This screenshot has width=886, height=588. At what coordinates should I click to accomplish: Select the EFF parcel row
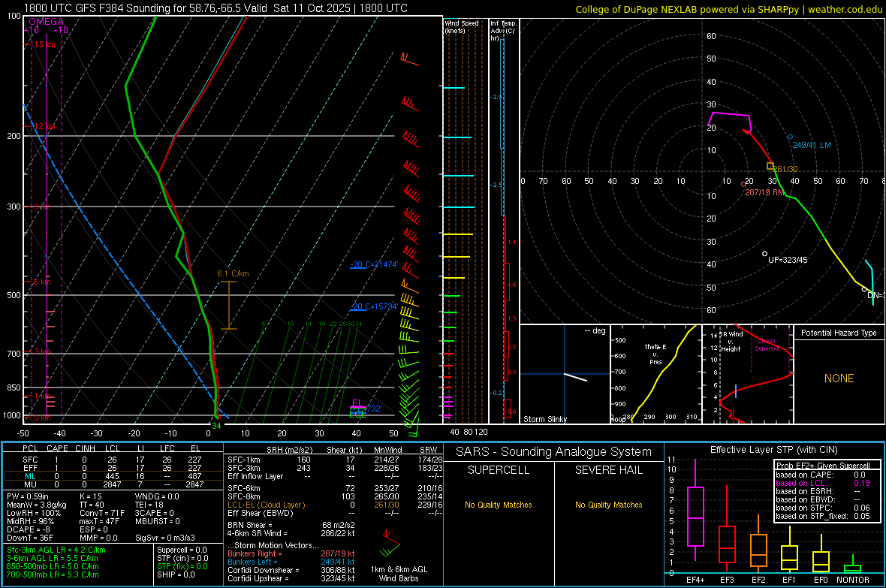[113, 468]
